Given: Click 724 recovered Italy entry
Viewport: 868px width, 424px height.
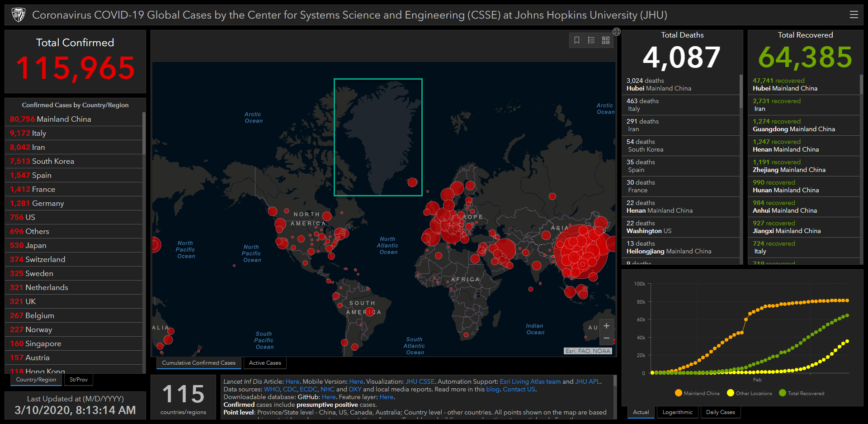Looking at the screenshot, I should pos(804,248).
